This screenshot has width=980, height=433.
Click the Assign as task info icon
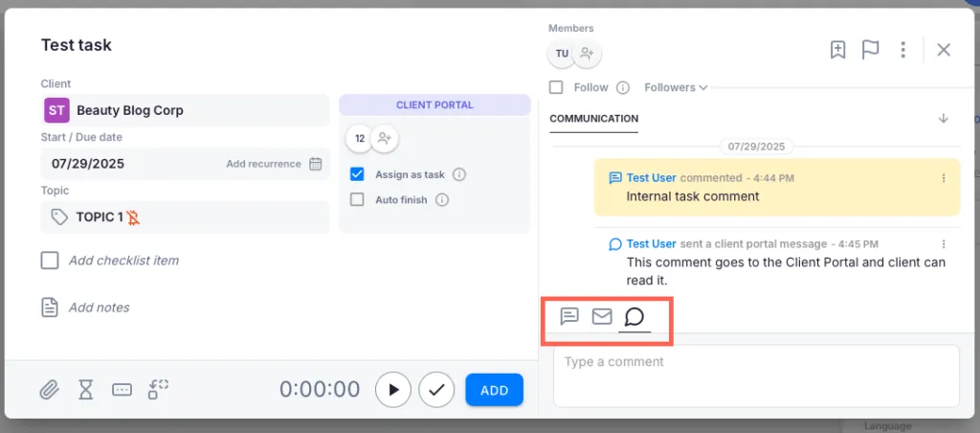[459, 174]
